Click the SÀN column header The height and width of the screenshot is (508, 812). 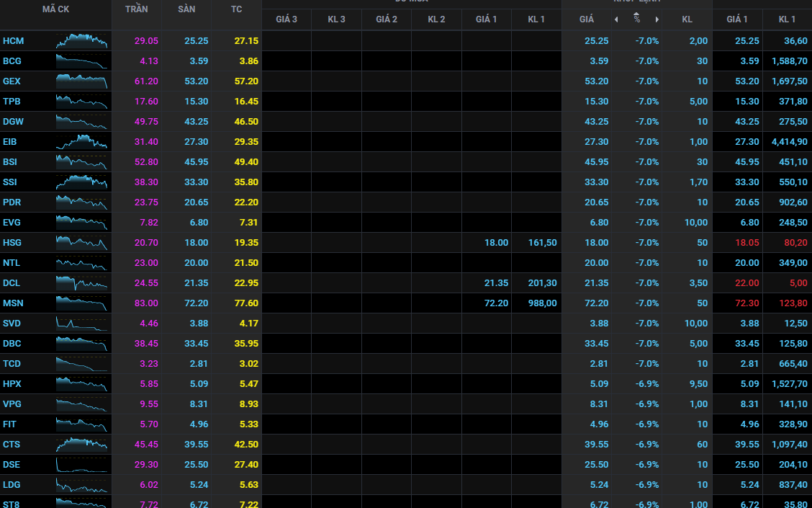(x=186, y=9)
